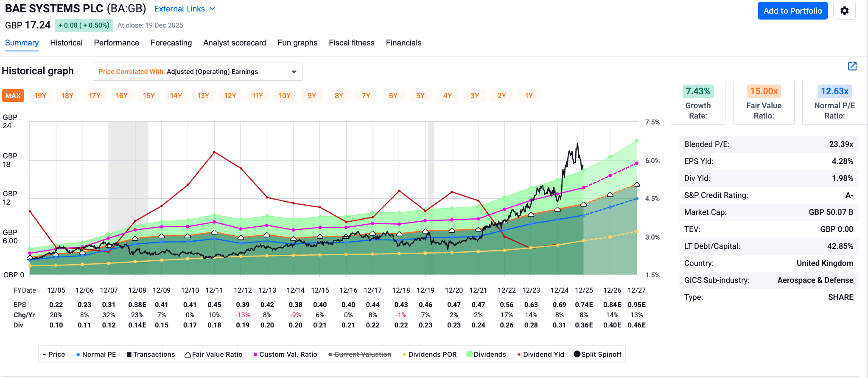
Task: Click the Fair Value Ratio triangle legend icon
Action: [x=188, y=355]
